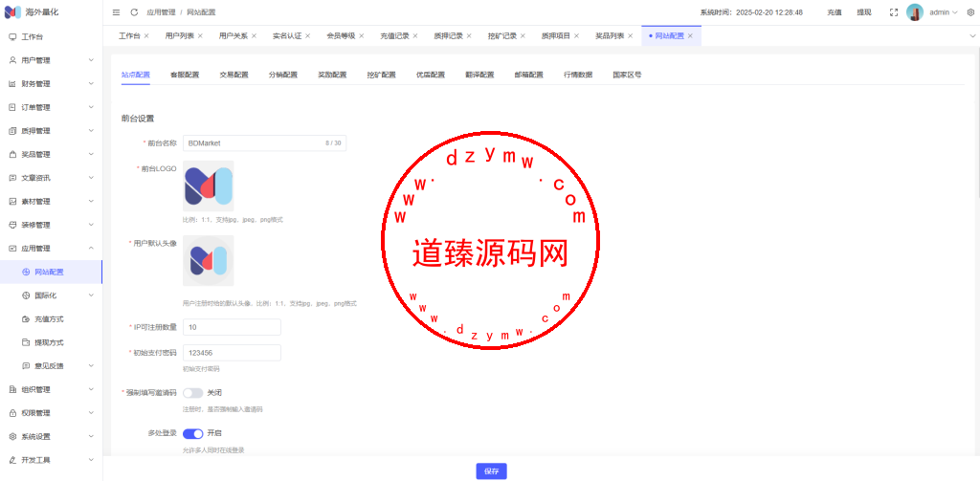Close the 工作台 page tab
The height and width of the screenshot is (481, 980).
pyautogui.click(x=146, y=36)
